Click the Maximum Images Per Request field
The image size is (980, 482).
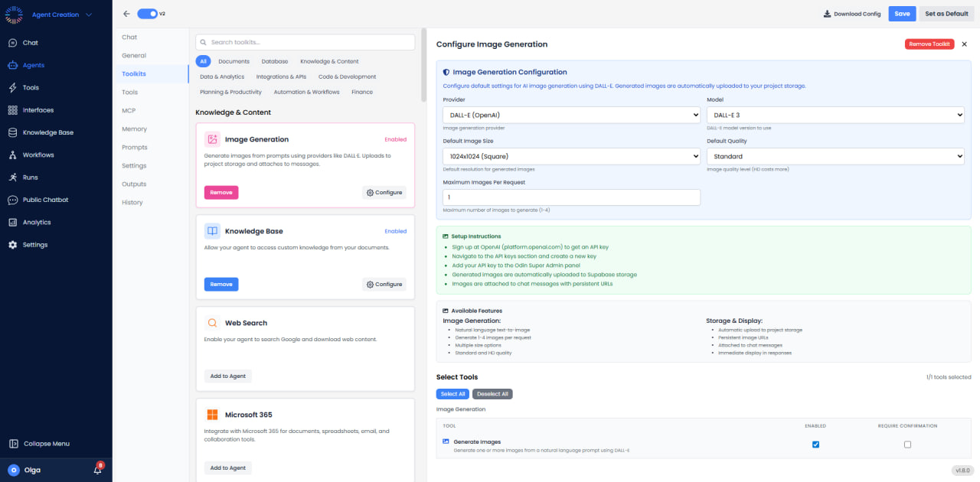(571, 197)
